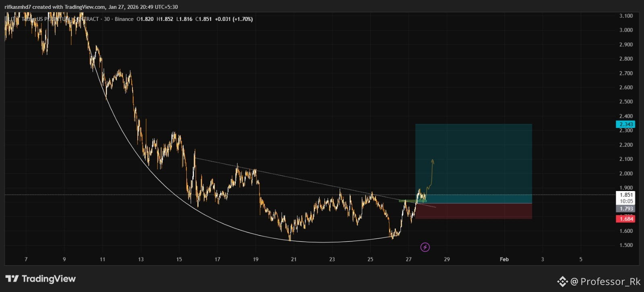Click the Feb label on the time axis
This screenshot has height=292, width=644.
(x=504, y=259)
